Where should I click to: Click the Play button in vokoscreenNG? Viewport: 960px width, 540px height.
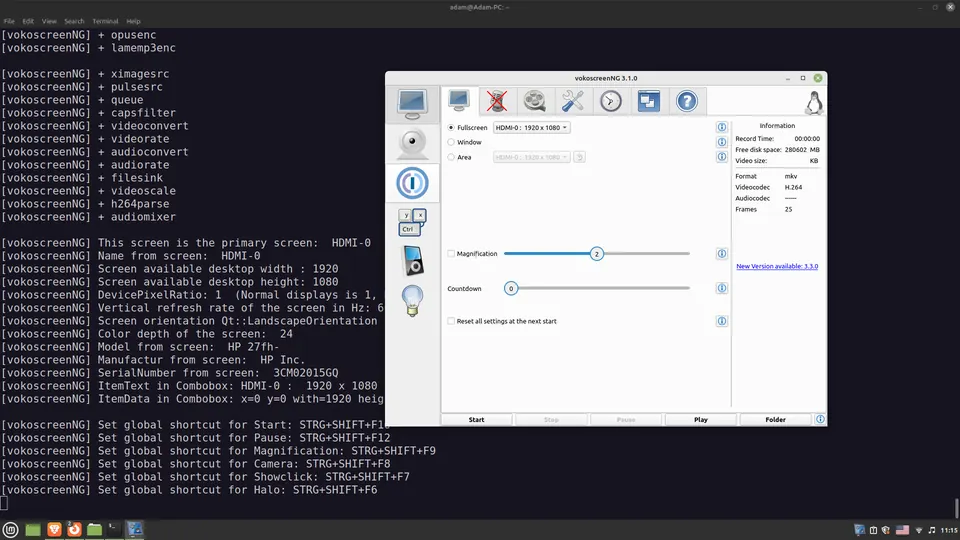pyautogui.click(x=701, y=419)
